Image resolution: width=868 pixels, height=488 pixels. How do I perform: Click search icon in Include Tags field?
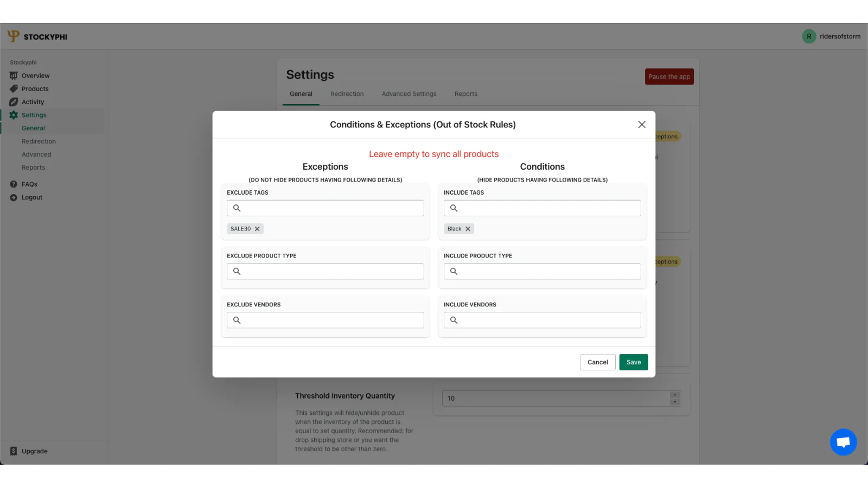tap(454, 208)
